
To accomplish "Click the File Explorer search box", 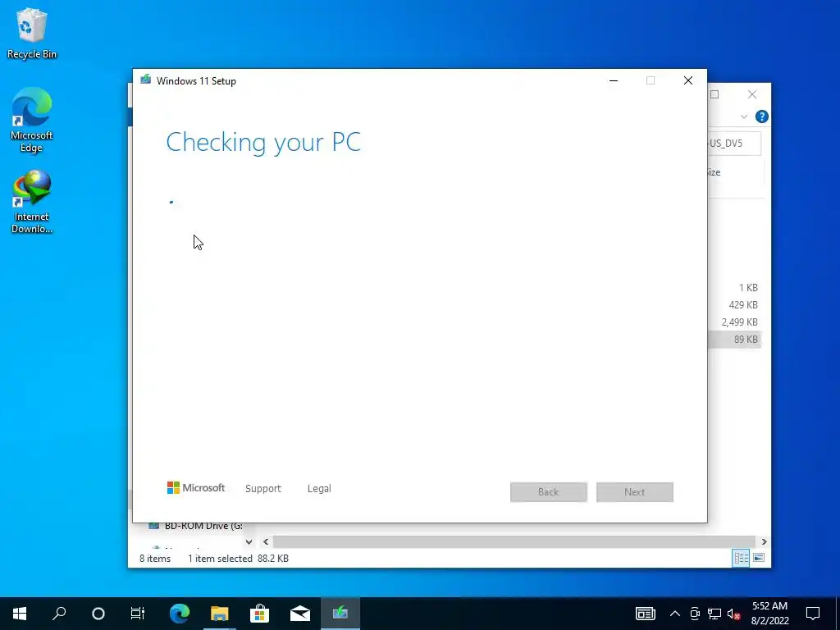I will point(734,143).
